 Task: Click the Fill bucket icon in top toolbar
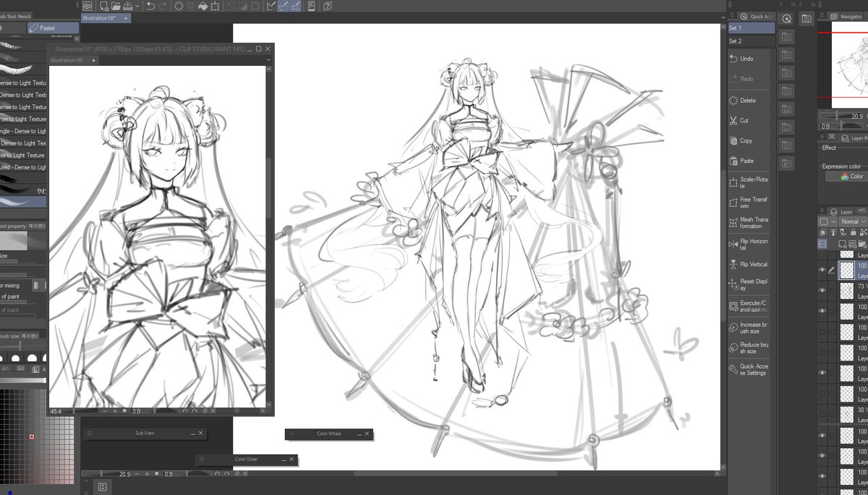[203, 6]
